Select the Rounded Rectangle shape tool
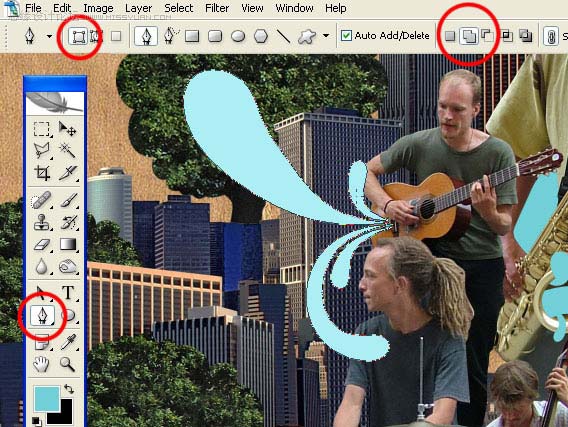Image resolution: width=568 pixels, height=427 pixels. 215,36
